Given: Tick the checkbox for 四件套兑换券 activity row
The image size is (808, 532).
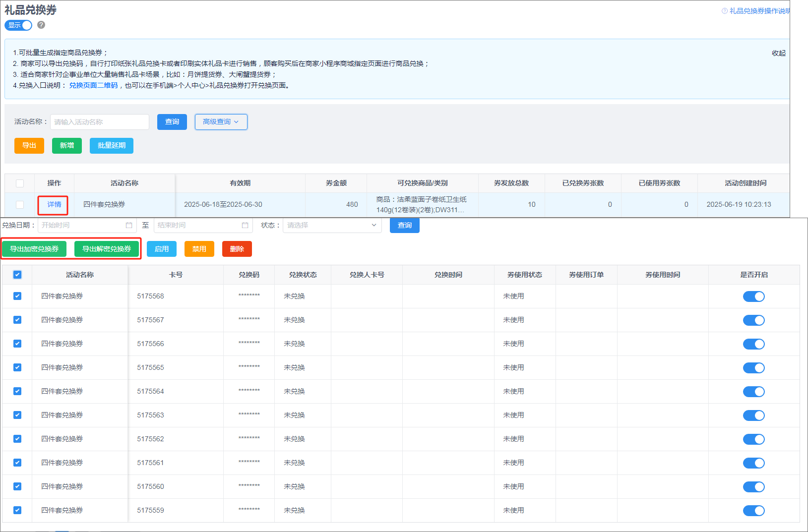Looking at the screenshot, I should (20, 204).
